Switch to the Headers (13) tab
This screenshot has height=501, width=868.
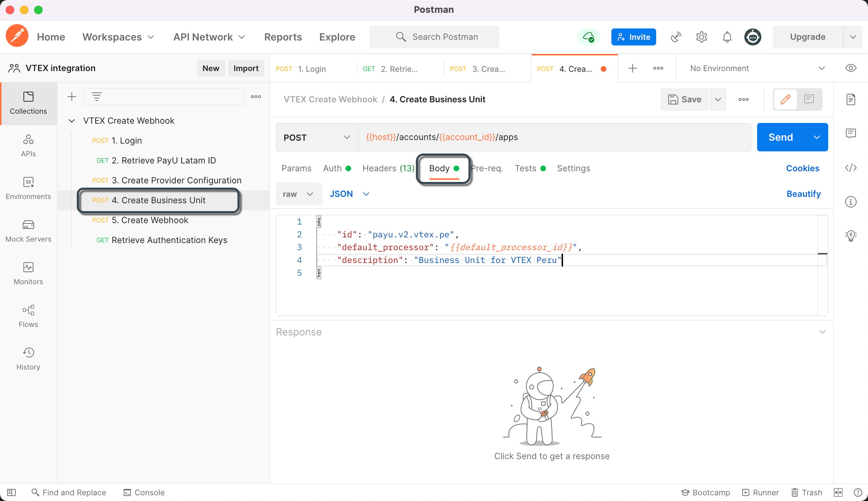click(x=388, y=168)
